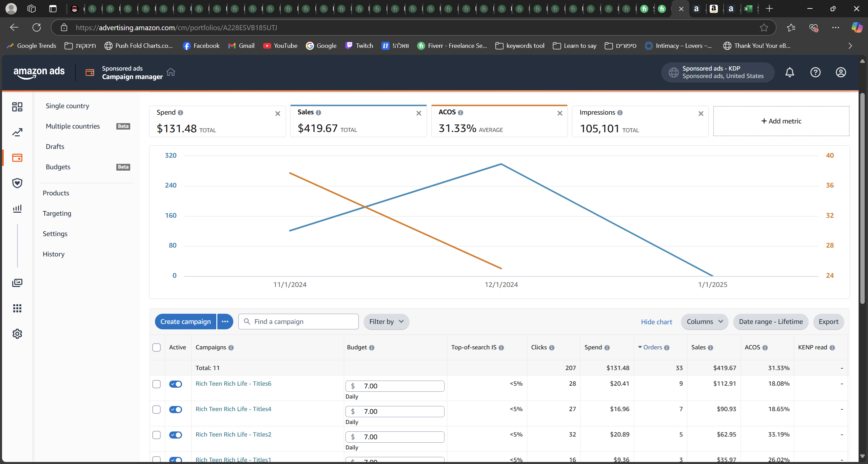Remove the Sales metric card
The height and width of the screenshot is (464, 868).
coord(419,113)
